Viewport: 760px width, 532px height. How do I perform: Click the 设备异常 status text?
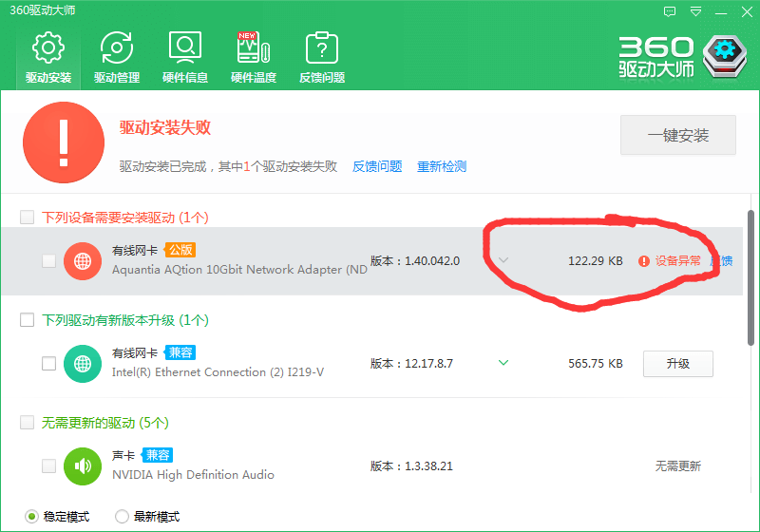[678, 261]
